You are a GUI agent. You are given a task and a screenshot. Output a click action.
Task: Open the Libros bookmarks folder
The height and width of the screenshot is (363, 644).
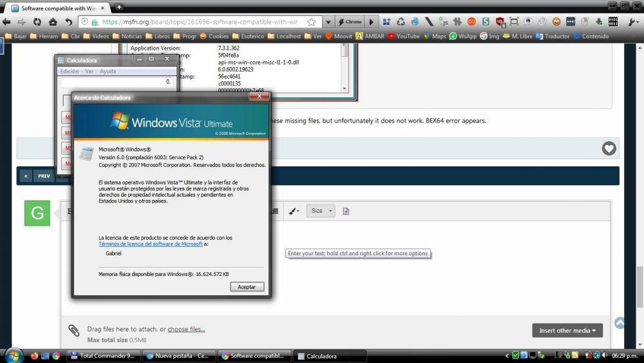pyautogui.click(x=158, y=36)
